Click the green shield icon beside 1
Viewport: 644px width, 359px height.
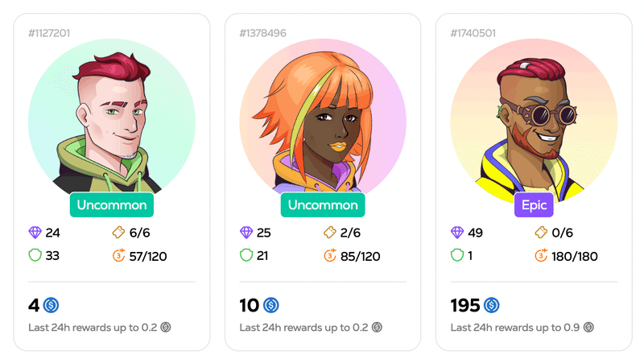coord(457,255)
